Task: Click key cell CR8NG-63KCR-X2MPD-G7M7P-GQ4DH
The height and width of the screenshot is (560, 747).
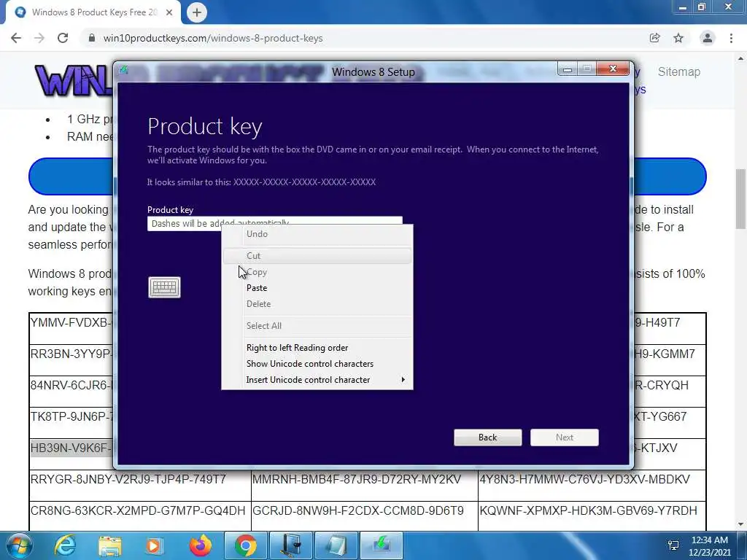Action: click(140, 516)
